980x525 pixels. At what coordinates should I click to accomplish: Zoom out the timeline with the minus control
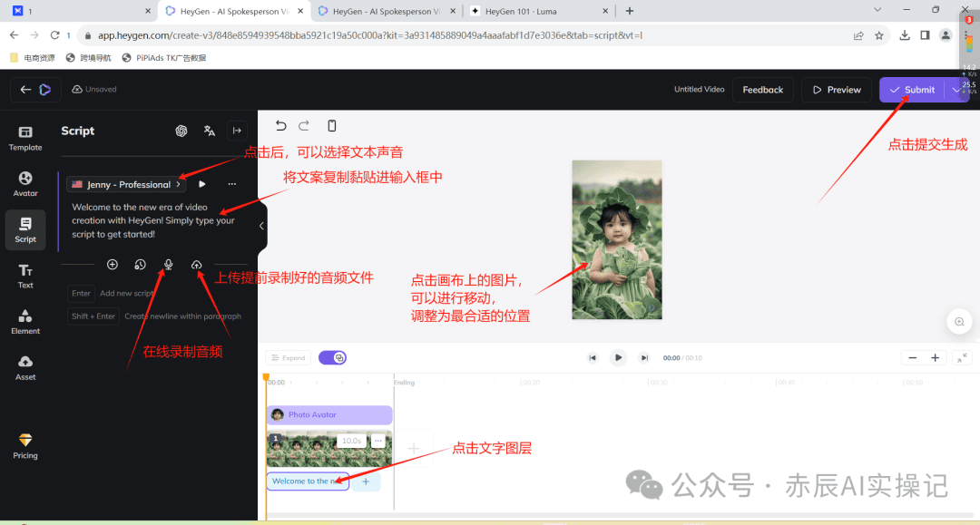point(913,357)
